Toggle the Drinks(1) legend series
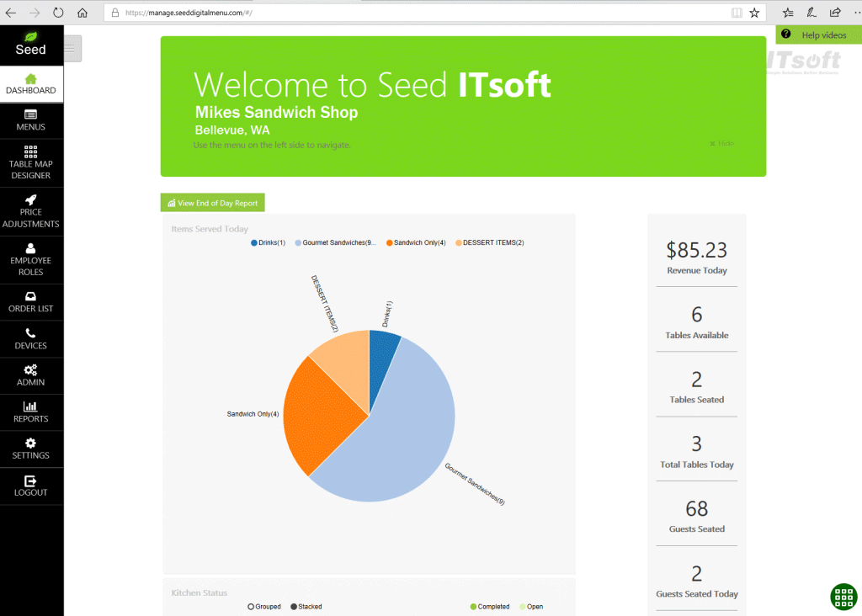Image resolution: width=862 pixels, height=616 pixels. (254, 243)
